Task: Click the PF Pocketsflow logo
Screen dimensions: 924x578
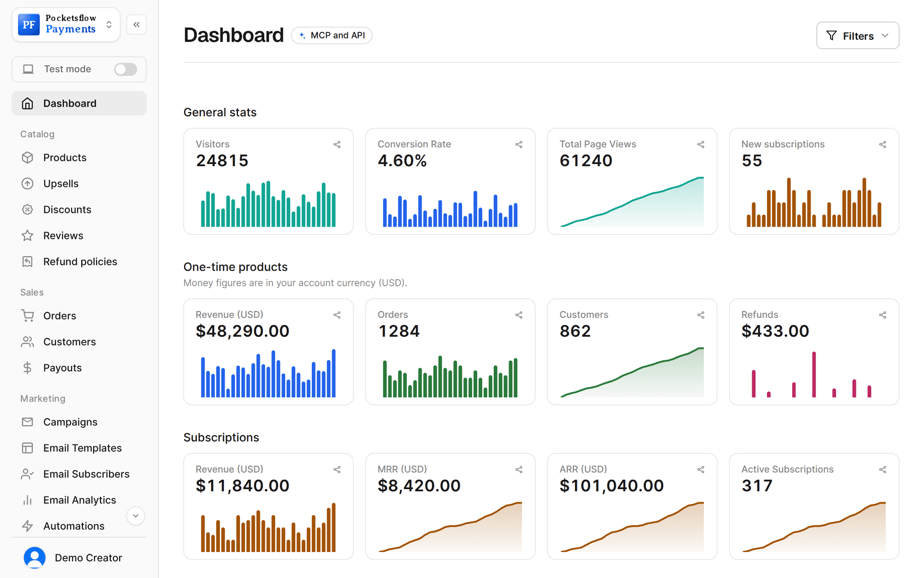Action: click(x=29, y=24)
